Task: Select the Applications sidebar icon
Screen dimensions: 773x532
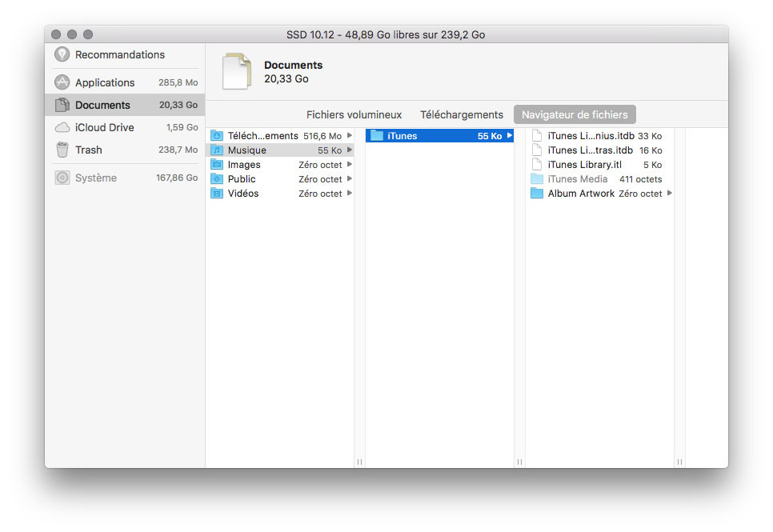Action: tap(62, 82)
